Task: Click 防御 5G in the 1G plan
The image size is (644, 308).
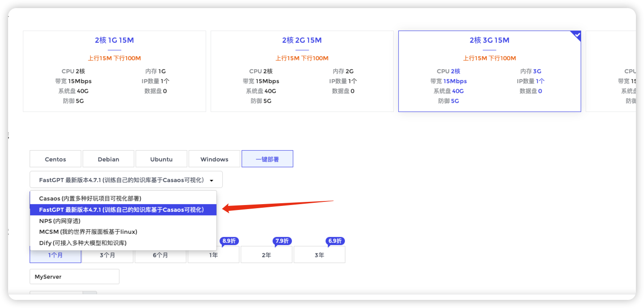Action: pos(73,101)
